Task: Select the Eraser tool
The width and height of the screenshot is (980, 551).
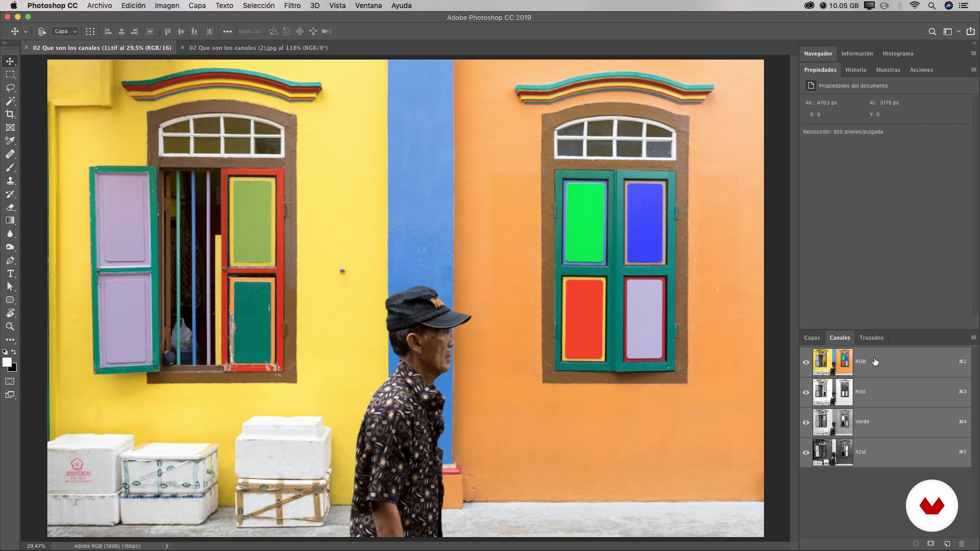Action: tap(10, 207)
